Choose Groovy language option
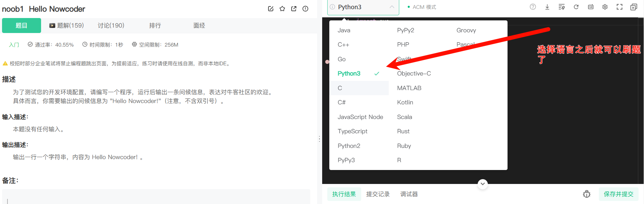Viewport: 644px width, 204px height. [466, 30]
